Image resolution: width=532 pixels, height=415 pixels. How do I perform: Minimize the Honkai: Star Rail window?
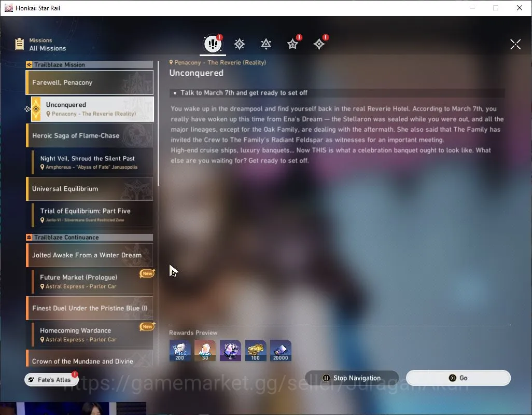[472, 8]
